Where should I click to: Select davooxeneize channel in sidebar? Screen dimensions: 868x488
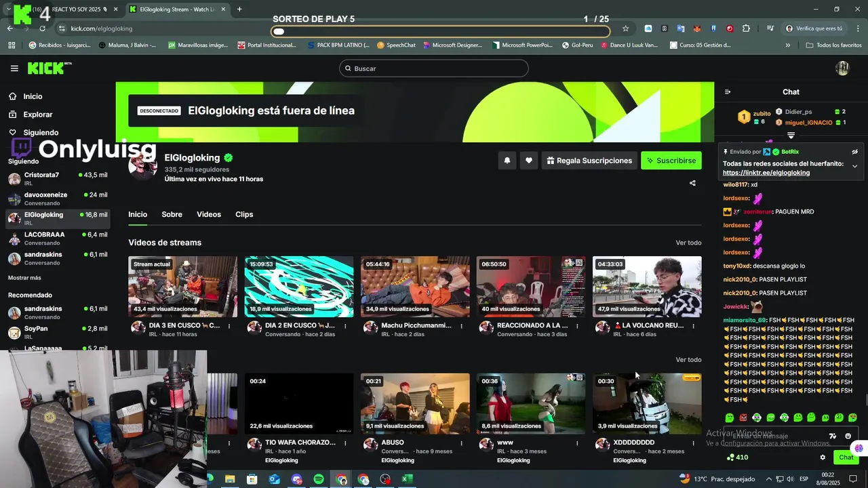coord(57,199)
